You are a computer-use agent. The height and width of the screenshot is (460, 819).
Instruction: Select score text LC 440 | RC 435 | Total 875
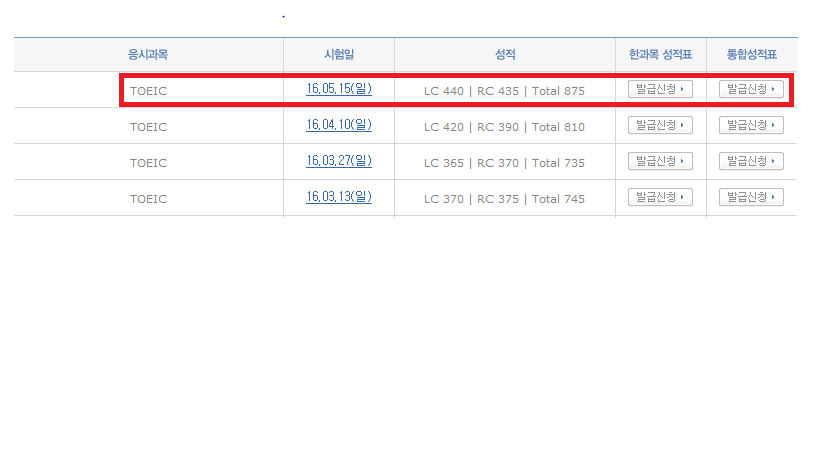coord(504,91)
